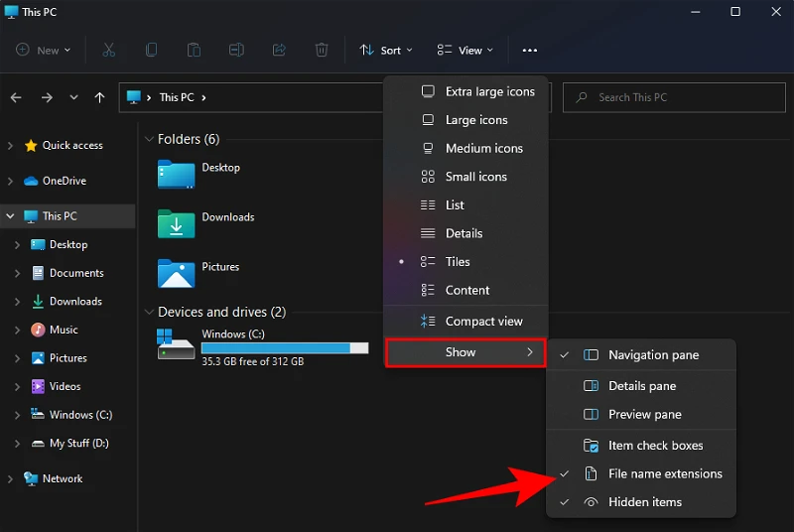Click the Copy icon in toolbar
The image size is (794, 532).
pos(152,50)
